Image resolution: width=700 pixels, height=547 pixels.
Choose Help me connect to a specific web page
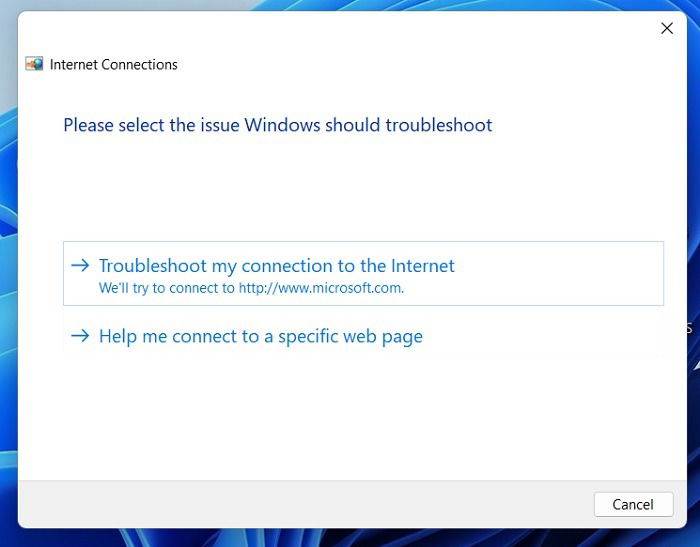pos(363,336)
